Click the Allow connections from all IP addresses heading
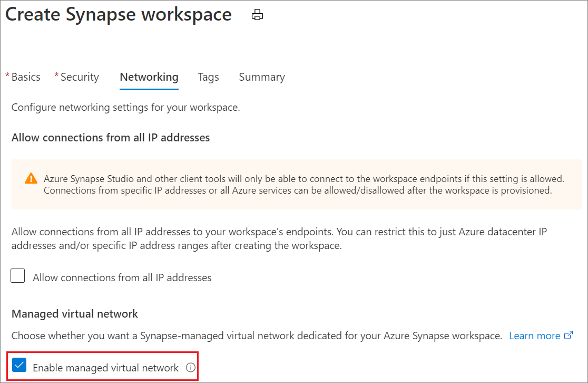Screen dimensions: 588x383 [x=110, y=137]
